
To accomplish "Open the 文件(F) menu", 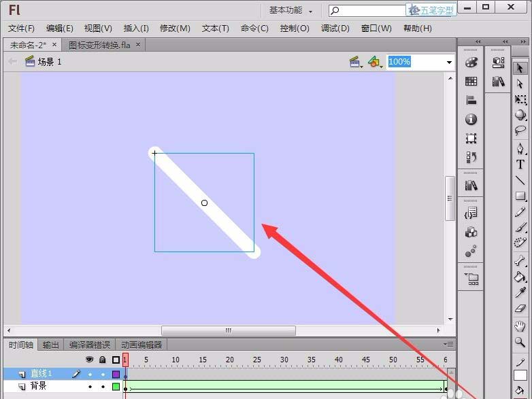I will (21, 28).
